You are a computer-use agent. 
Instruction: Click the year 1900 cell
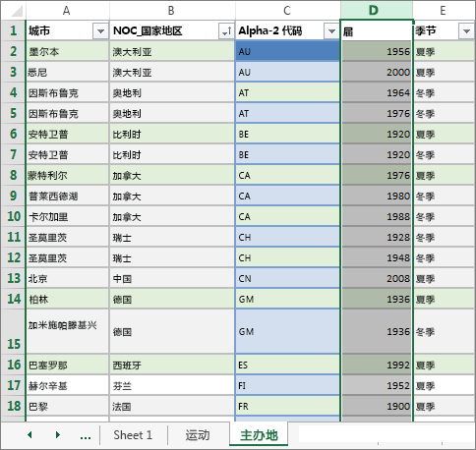tap(377, 406)
